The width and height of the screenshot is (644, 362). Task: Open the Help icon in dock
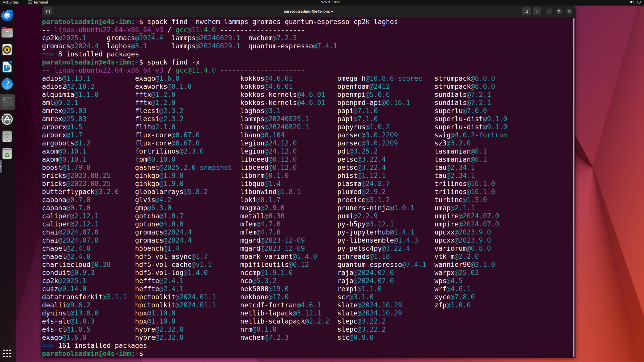7,84
